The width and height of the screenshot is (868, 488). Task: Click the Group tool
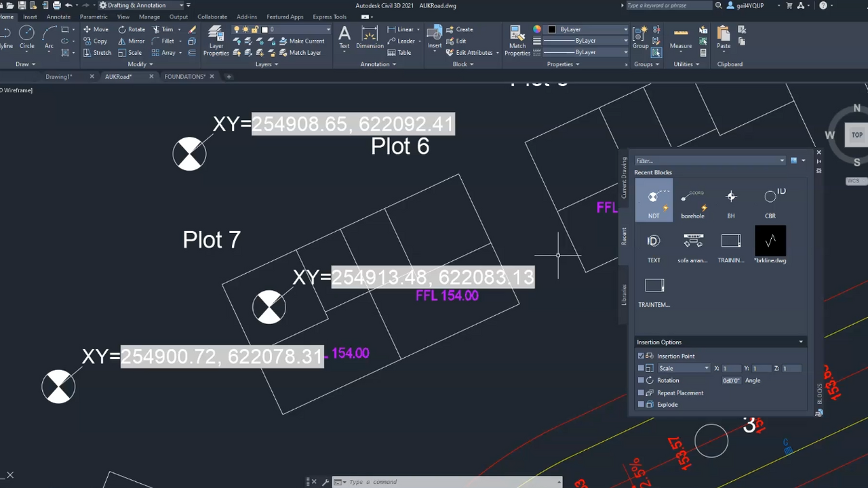[x=641, y=38]
